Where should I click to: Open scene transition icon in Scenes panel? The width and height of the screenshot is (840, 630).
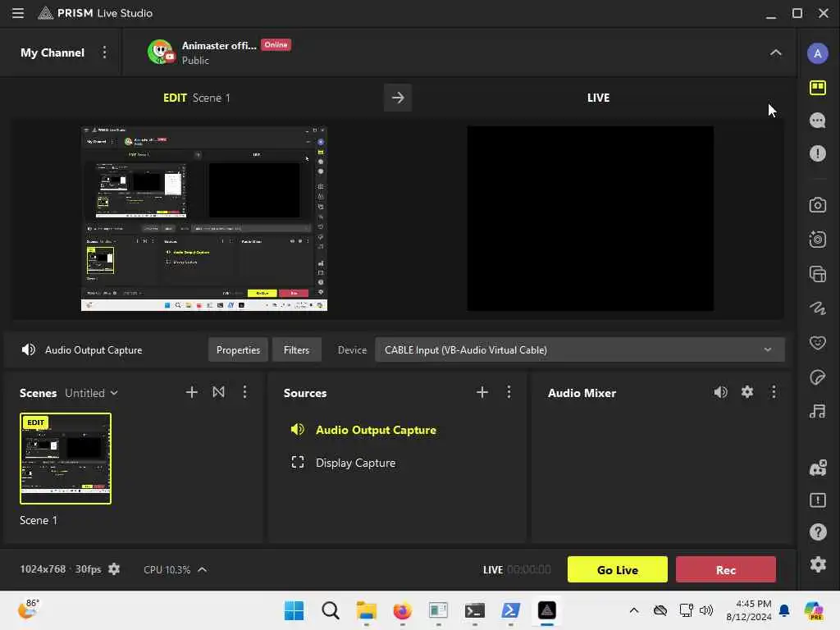click(x=218, y=392)
